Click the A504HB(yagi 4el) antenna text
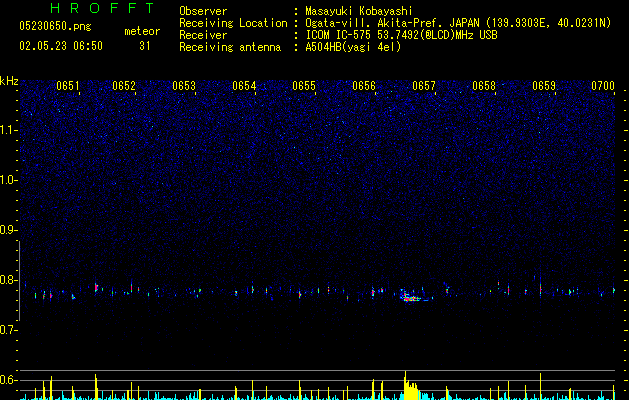 (x=353, y=47)
